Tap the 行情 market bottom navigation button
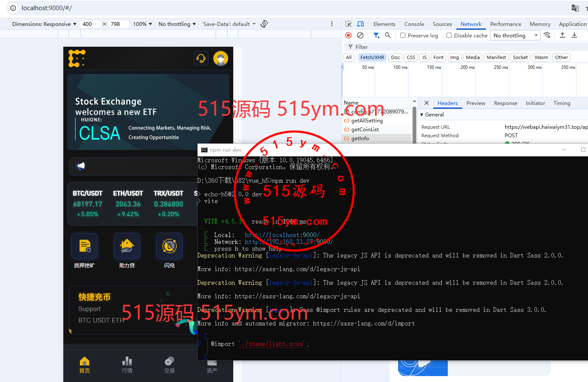Viewport: 588px width, 382px height. tap(127, 365)
